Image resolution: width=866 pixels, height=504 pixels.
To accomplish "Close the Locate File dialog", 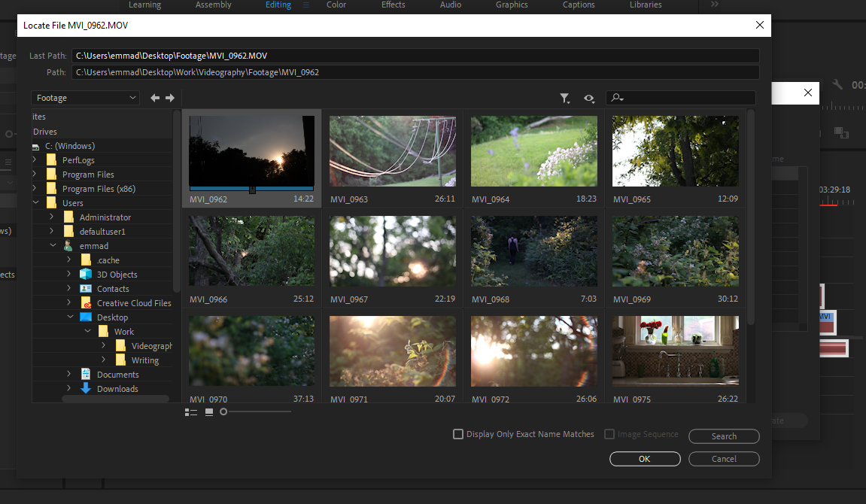I will click(759, 25).
